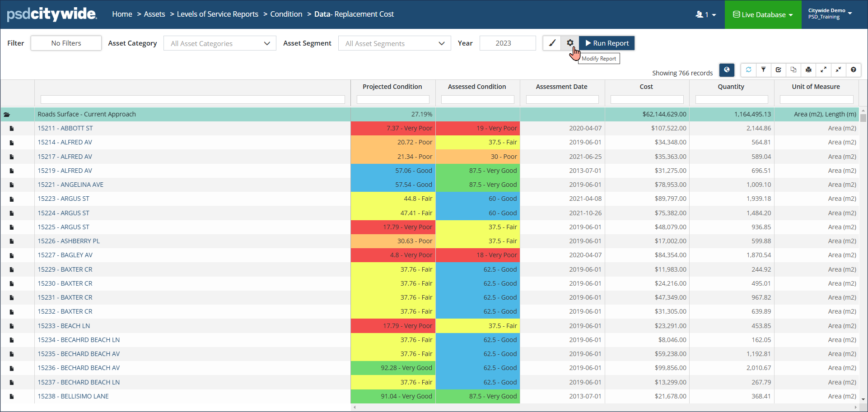Click the Run Report button
The image size is (868, 412).
607,43
